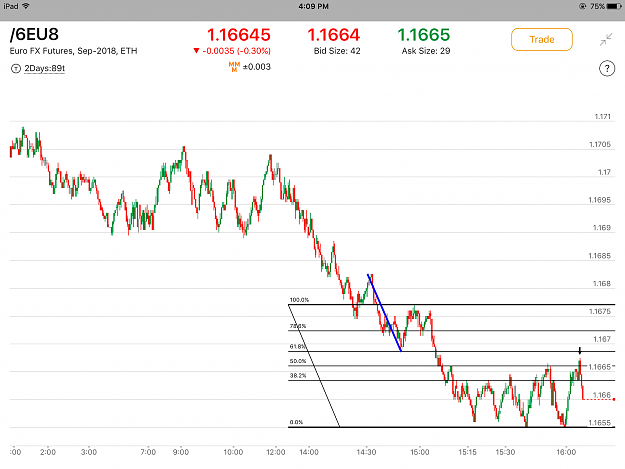Click Bid Size: 42 label
This screenshot has height=469, width=625.
tap(337, 51)
